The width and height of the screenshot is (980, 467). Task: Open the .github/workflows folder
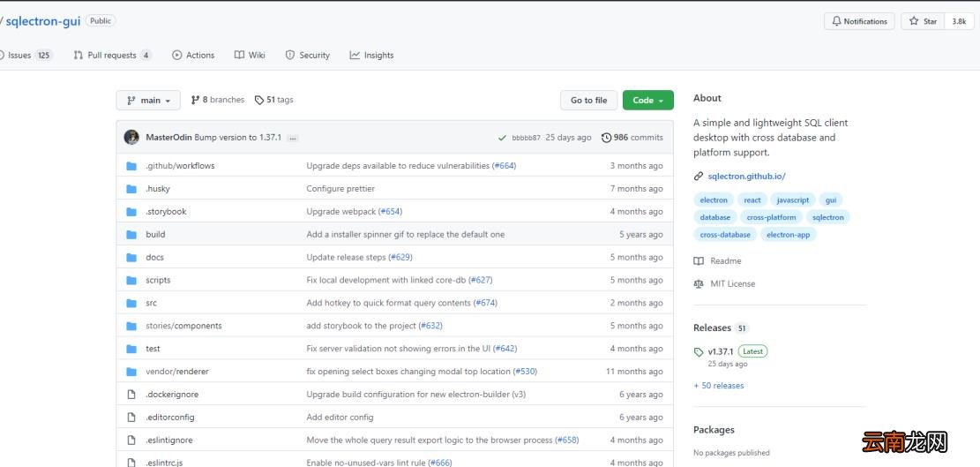(x=180, y=166)
